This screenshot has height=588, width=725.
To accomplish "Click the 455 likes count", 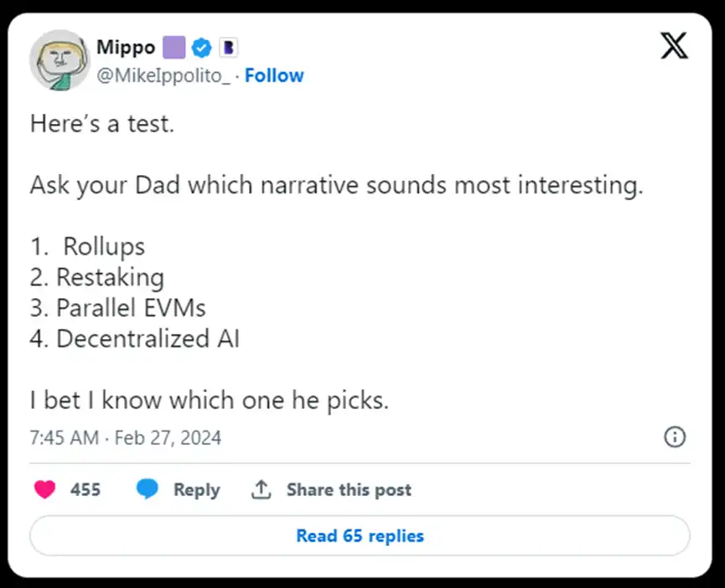I will [85, 490].
